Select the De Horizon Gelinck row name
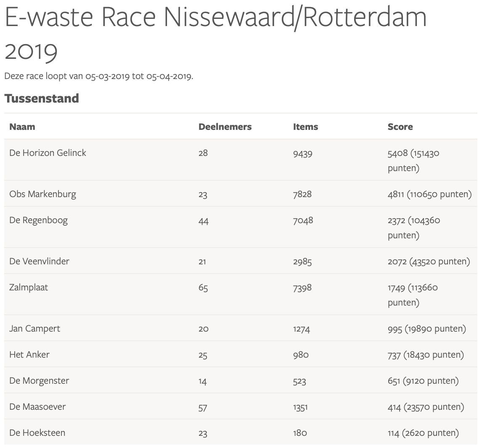Viewport: 482px width, 448px height. point(48,153)
